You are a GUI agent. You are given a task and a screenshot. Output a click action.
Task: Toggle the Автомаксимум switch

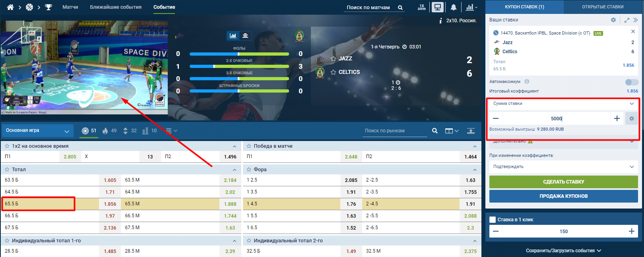(x=631, y=82)
